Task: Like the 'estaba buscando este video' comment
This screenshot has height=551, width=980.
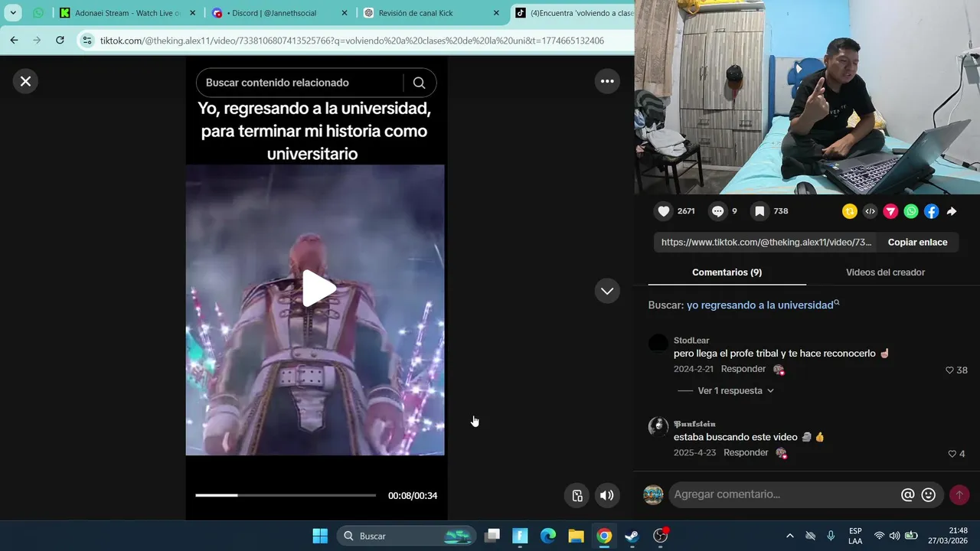Action: point(952,454)
